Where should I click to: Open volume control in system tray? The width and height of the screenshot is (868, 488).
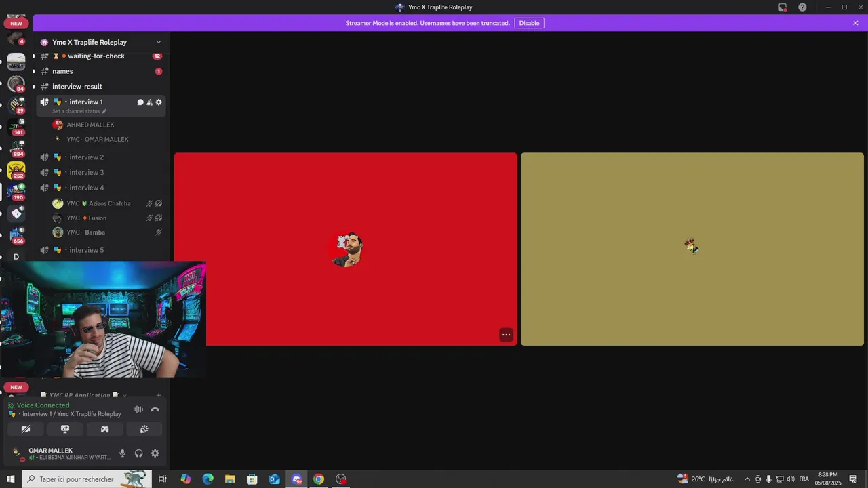pos(791,479)
